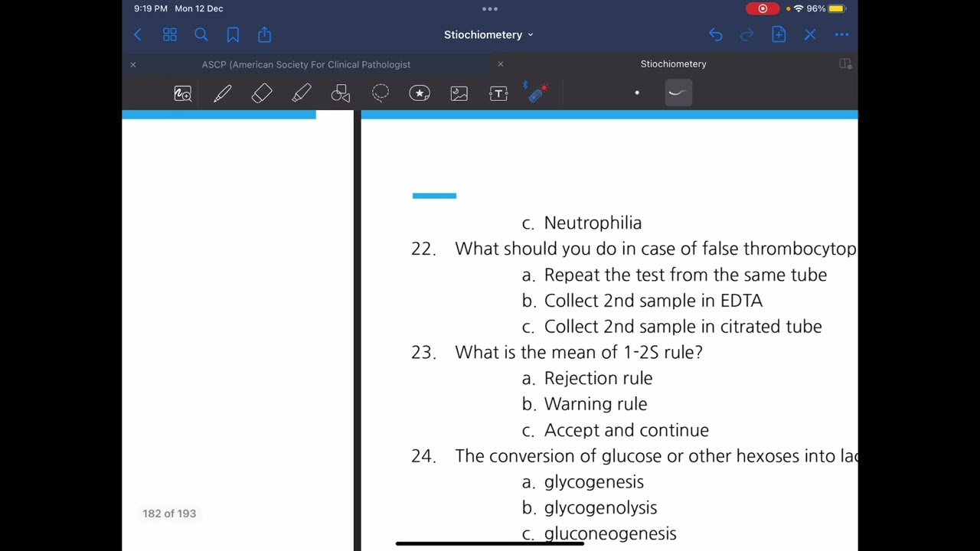Viewport: 980px width, 551px height.
Task: Select answer 'Accept and continue'
Action: 626,430
